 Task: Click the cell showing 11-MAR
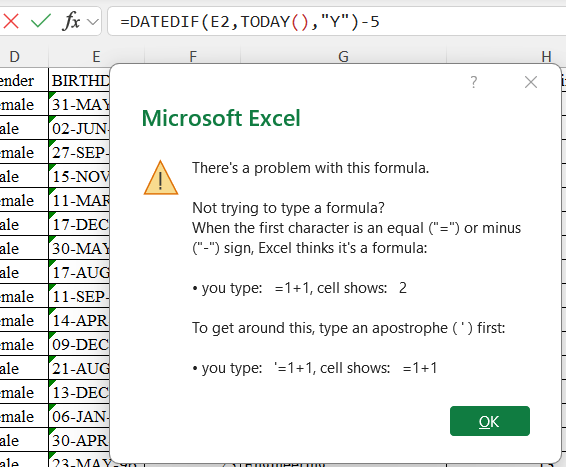click(x=79, y=200)
